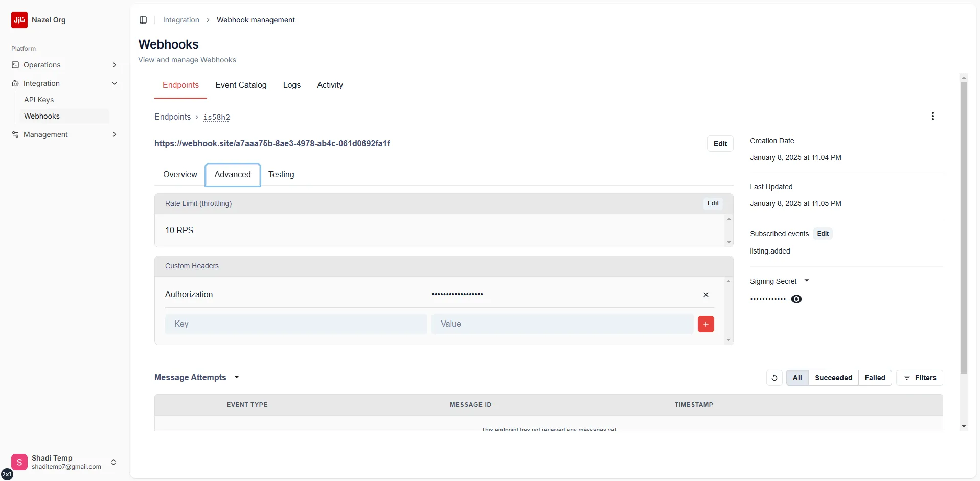Open the endpoint options kebab menu
980x481 pixels.
[x=932, y=116]
